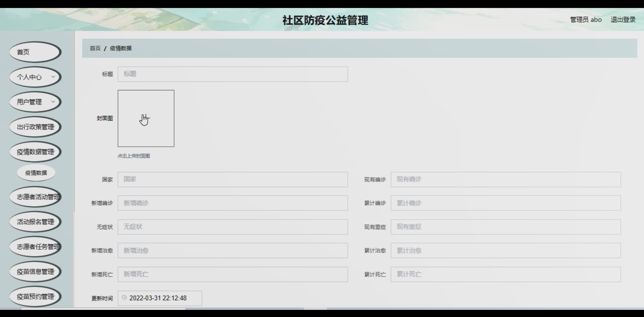The width and height of the screenshot is (644, 317).
Task: Collapse the 疫情数据管理 sidebar menu
Action: click(35, 152)
